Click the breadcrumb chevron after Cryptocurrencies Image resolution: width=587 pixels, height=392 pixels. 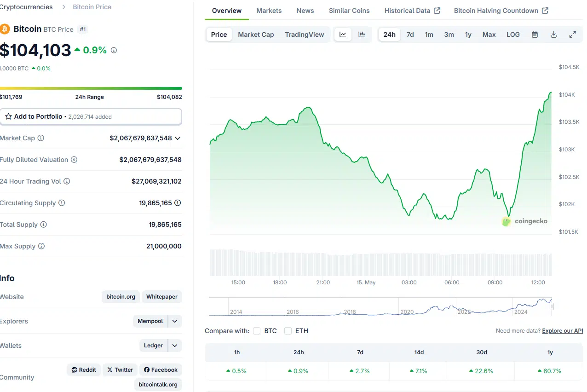pos(63,7)
